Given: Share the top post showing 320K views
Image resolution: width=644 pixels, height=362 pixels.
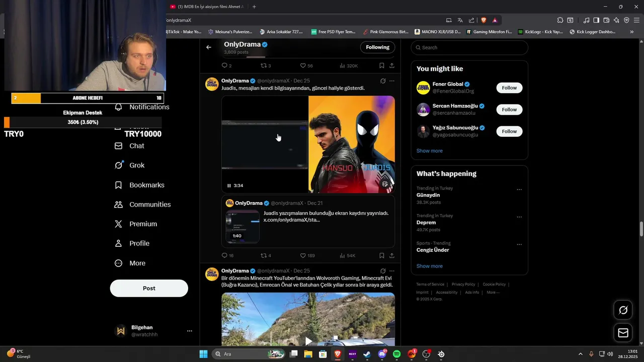Looking at the screenshot, I should coord(391,65).
